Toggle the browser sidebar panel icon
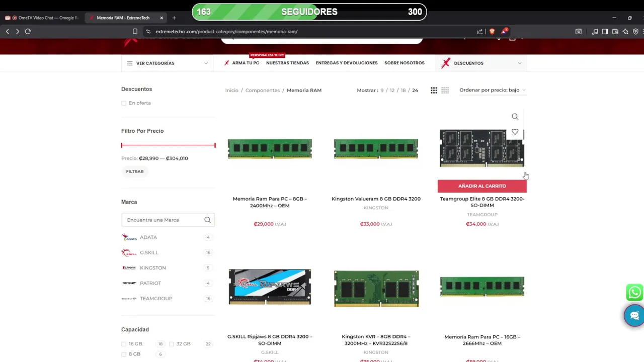 (x=605, y=31)
